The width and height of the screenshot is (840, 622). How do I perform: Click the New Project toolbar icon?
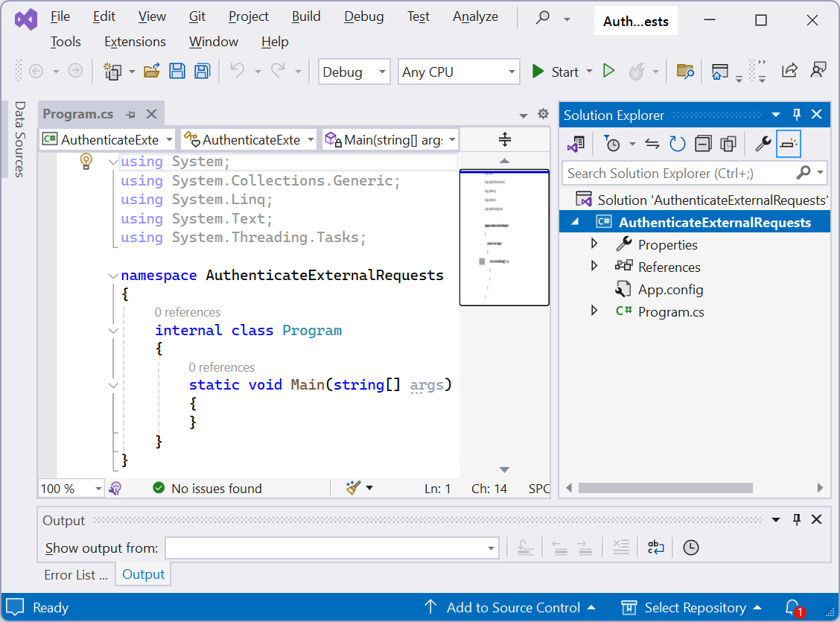[x=112, y=72]
